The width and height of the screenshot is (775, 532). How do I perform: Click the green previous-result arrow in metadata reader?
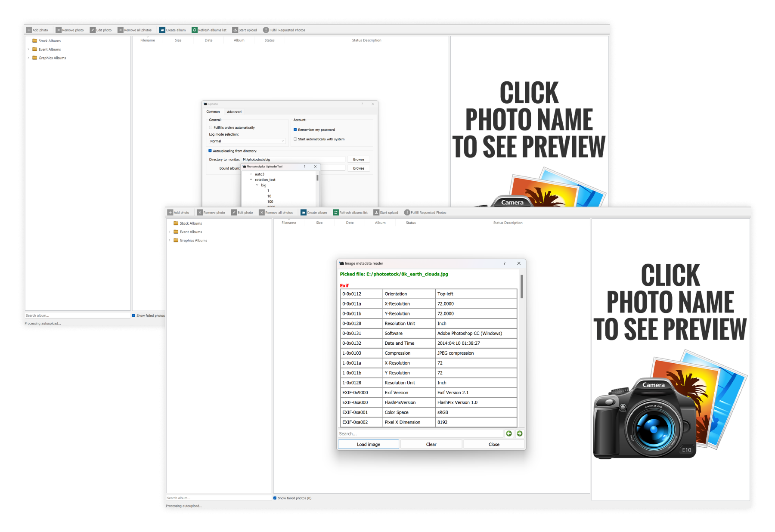coord(509,433)
